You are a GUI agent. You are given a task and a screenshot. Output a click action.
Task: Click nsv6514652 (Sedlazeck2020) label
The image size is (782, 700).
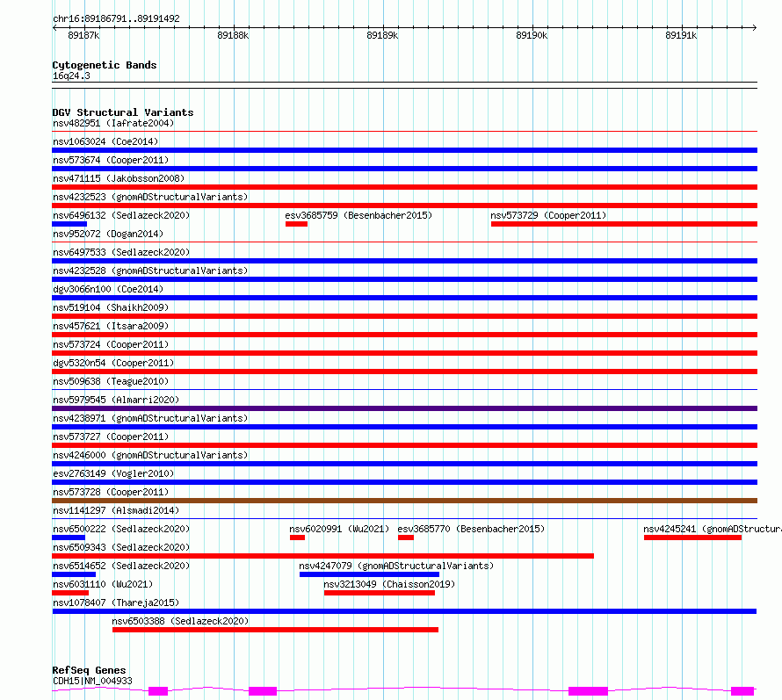tap(121, 566)
